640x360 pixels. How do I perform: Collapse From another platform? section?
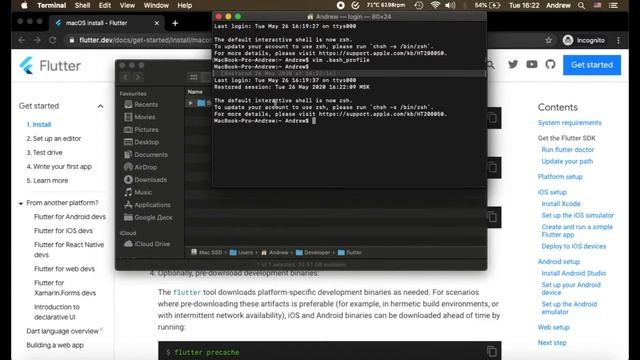pyautogui.click(x=21, y=203)
